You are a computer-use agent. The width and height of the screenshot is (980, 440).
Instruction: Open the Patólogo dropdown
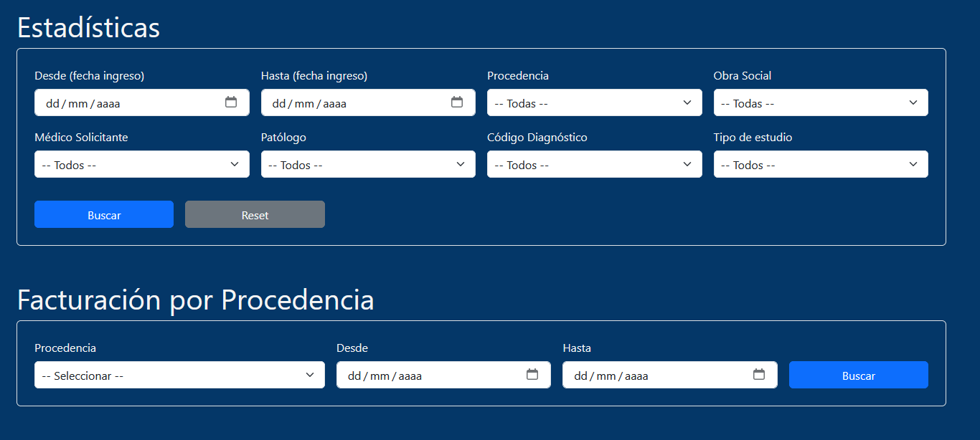point(367,164)
